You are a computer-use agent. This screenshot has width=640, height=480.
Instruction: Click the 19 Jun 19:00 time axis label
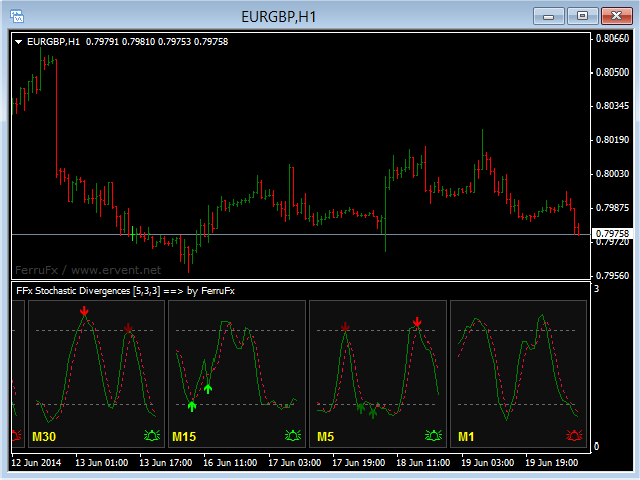coord(551,463)
